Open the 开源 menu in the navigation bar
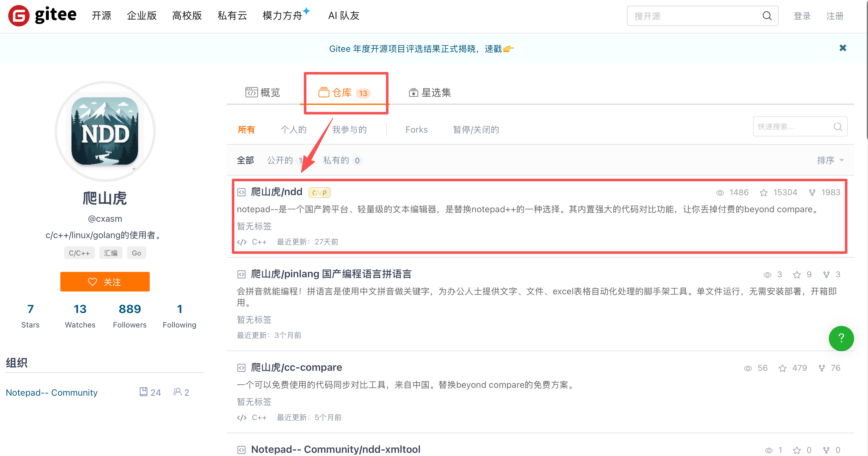The width and height of the screenshot is (868, 456). click(x=101, y=15)
